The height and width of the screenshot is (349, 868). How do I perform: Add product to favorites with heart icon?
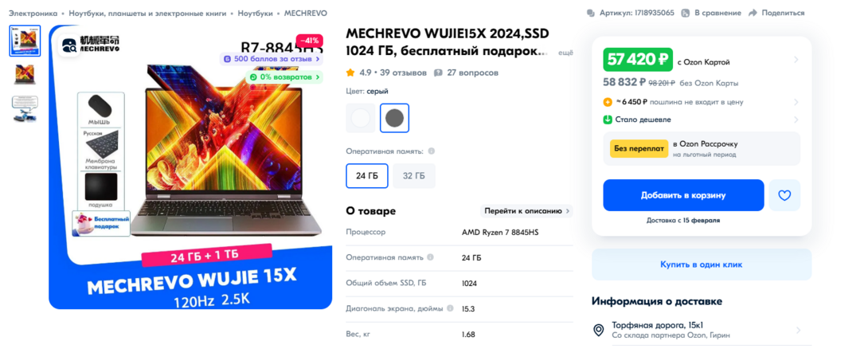coord(784,195)
